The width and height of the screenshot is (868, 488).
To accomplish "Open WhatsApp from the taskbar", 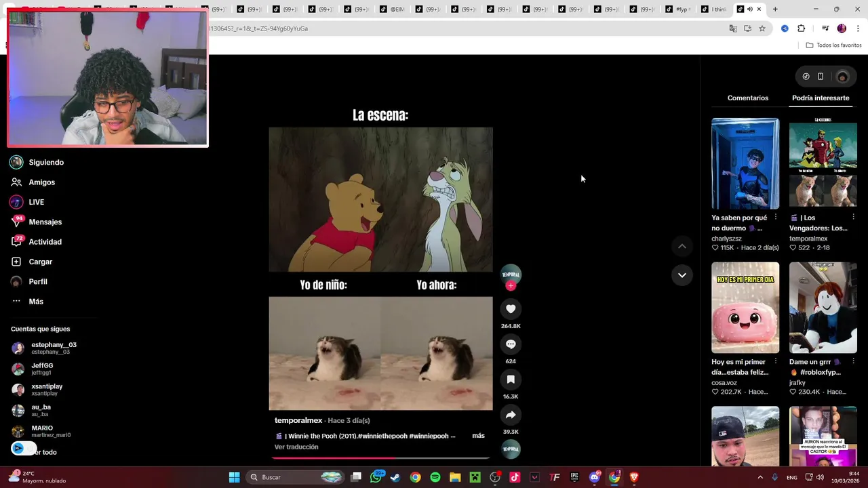I will (376, 477).
